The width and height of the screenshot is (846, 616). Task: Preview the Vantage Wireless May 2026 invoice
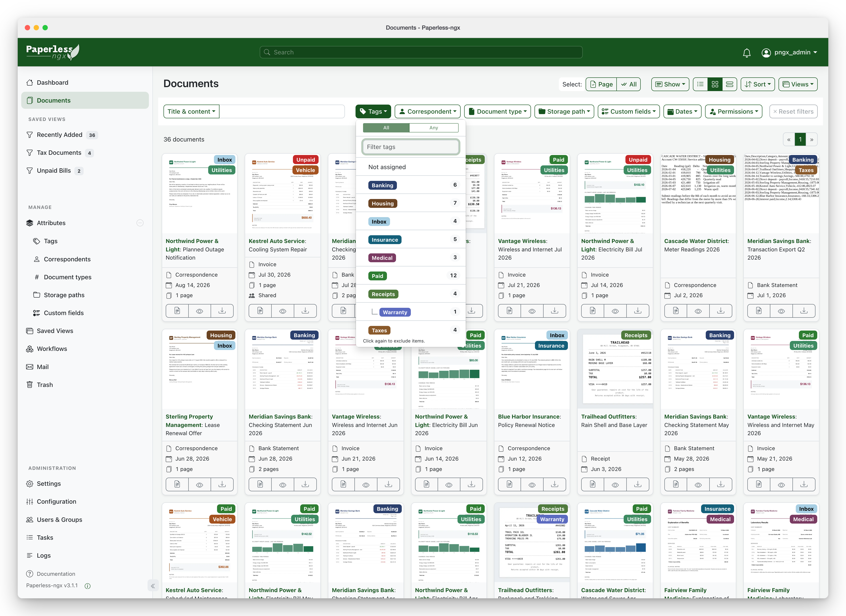781,484
